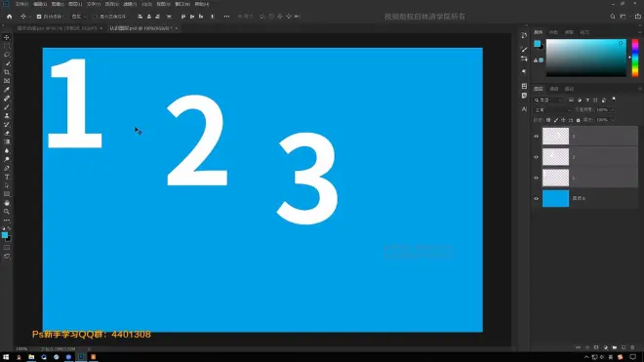The height and width of the screenshot is (362, 644).
Task: Open the Opacity 100% dropdown arrow
Action: (x=612, y=110)
